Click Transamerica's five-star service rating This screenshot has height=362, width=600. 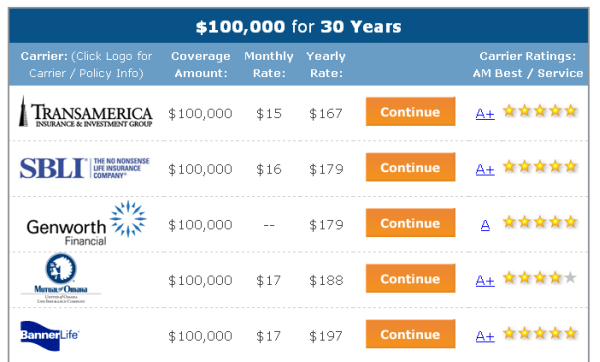pos(540,111)
